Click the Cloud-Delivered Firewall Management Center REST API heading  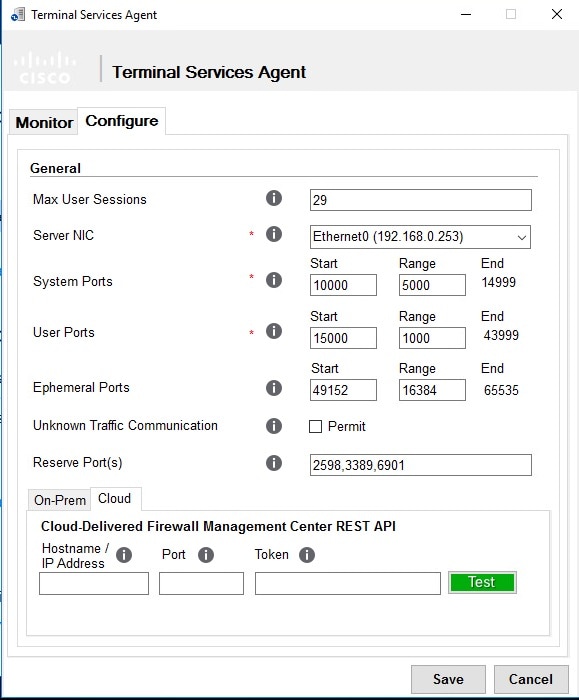pyautogui.click(x=218, y=526)
